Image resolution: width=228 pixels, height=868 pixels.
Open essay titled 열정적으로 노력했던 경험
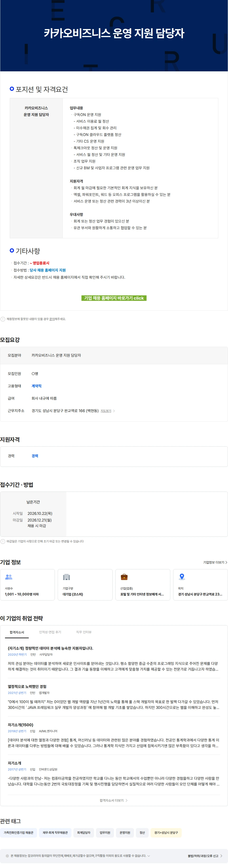(x=27, y=687)
